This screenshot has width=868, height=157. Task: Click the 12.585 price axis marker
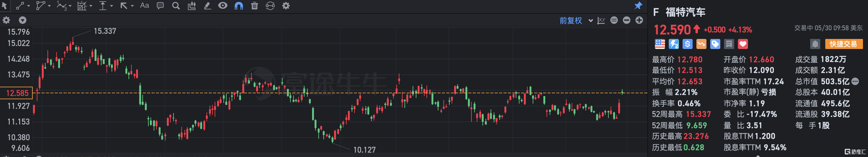[x=16, y=93]
